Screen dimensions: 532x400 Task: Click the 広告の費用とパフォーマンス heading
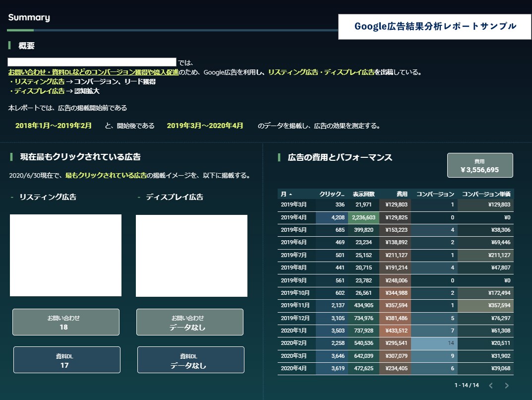tap(340, 157)
